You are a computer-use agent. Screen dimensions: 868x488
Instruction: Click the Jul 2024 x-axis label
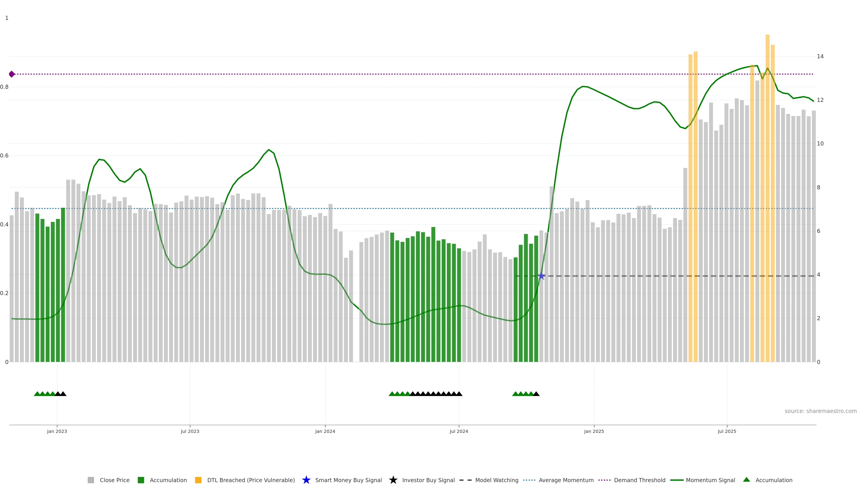459,431
